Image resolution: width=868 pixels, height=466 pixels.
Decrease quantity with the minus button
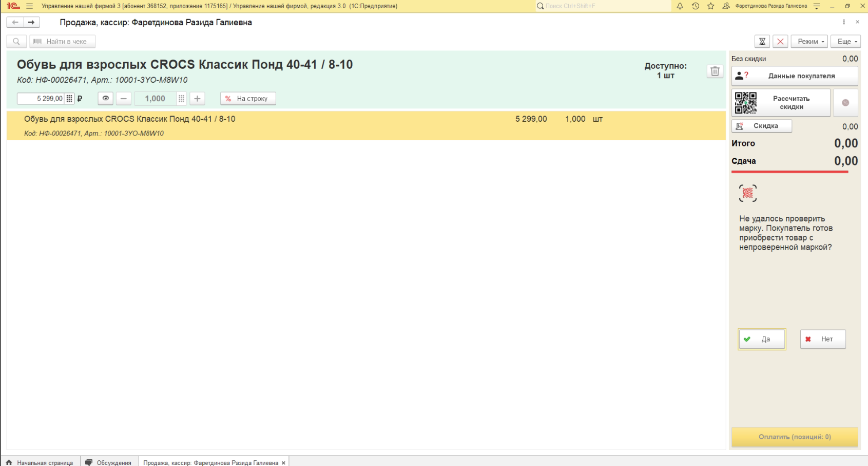(124, 99)
